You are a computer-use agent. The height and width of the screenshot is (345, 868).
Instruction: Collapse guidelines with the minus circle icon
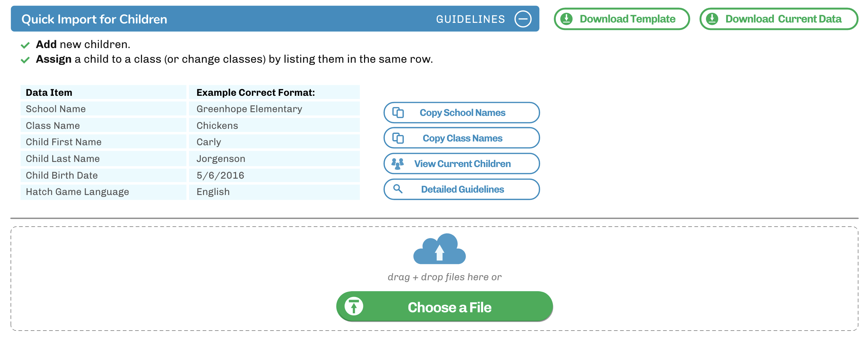(523, 19)
